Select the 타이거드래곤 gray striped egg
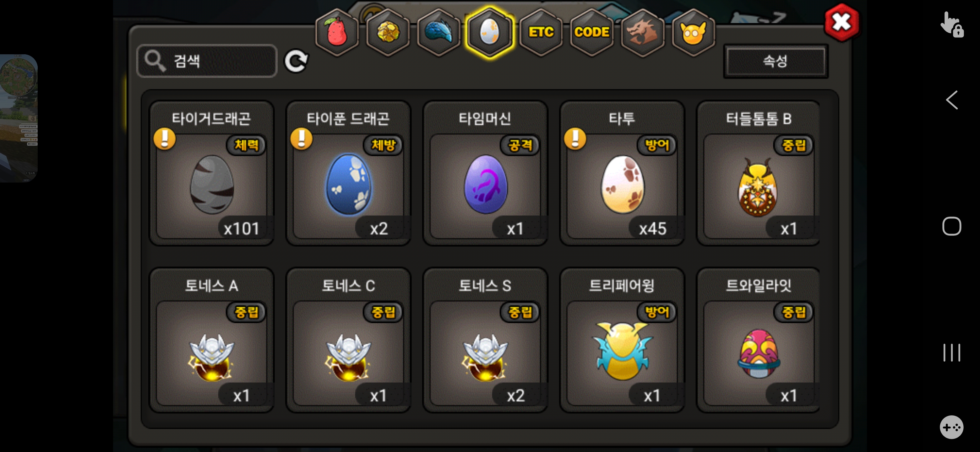The height and width of the screenshot is (452, 980). pyautogui.click(x=211, y=173)
